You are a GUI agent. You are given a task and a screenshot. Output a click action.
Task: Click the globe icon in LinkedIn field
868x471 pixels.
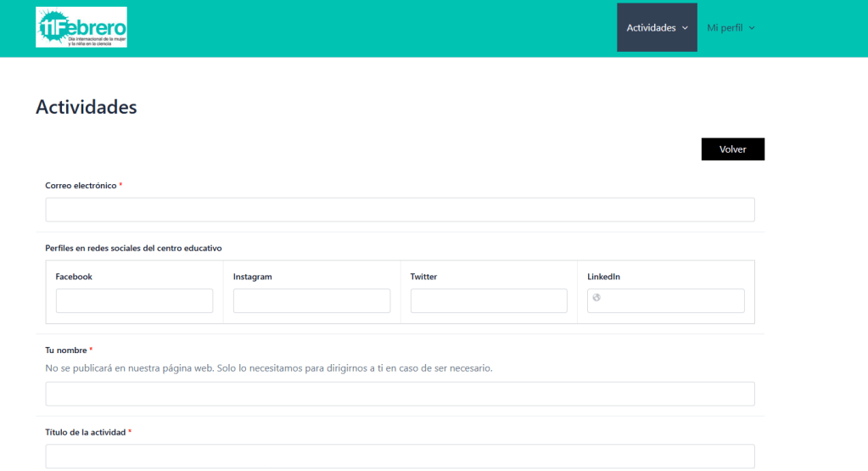click(x=596, y=297)
